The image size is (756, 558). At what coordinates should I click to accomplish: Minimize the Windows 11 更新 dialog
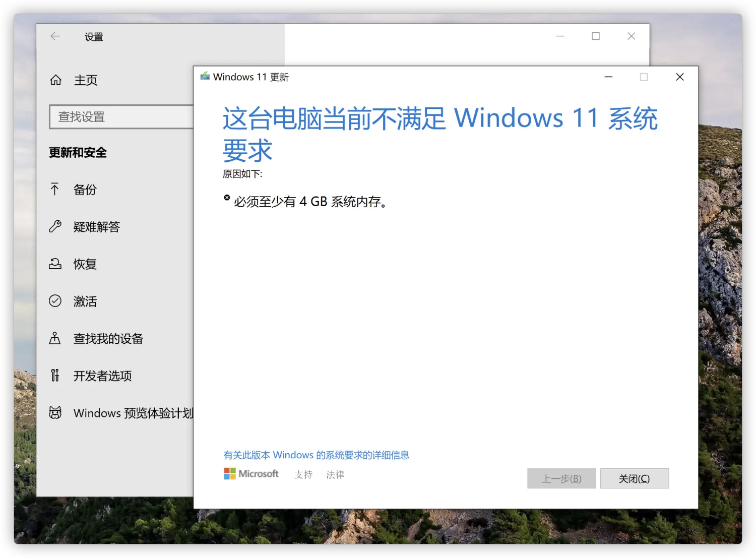point(608,77)
